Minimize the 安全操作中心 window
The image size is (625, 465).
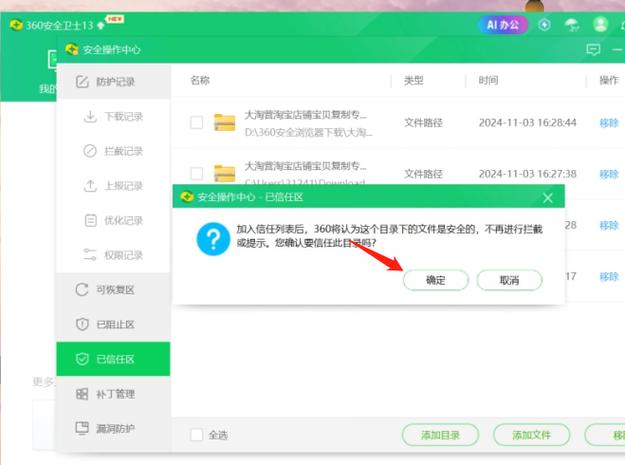617,49
